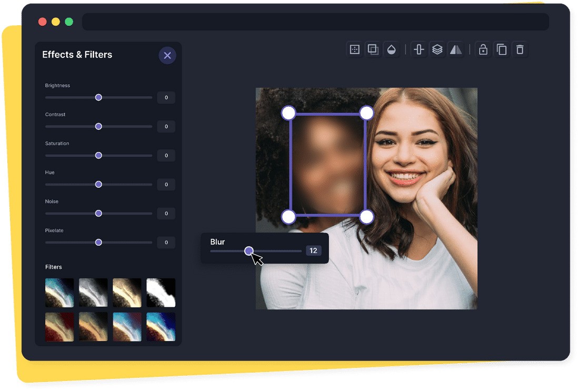Select the top-left resize handle of blur box
579x392 pixels.
tap(288, 113)
